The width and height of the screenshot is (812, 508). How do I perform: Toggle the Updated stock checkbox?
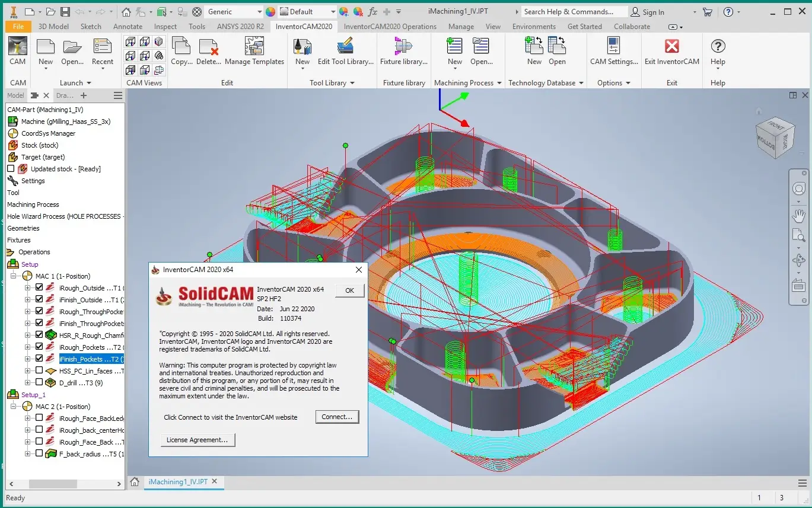11,169
